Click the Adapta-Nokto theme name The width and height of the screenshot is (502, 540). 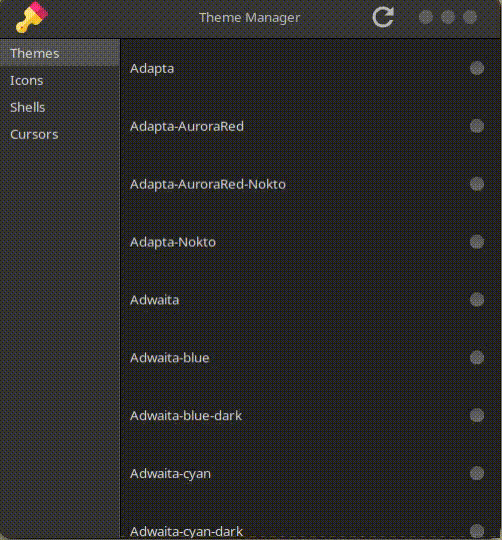tap(172, 242)
